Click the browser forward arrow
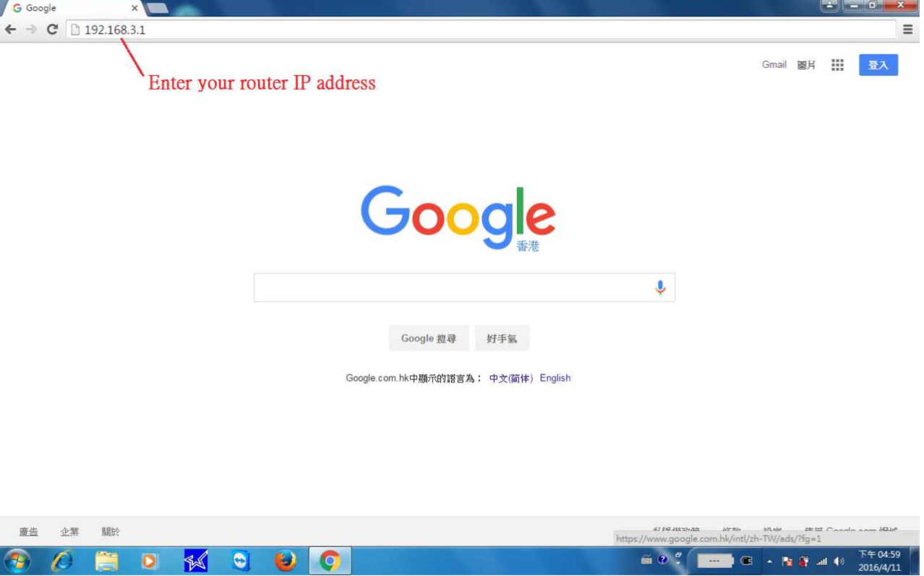 point(31,30)
